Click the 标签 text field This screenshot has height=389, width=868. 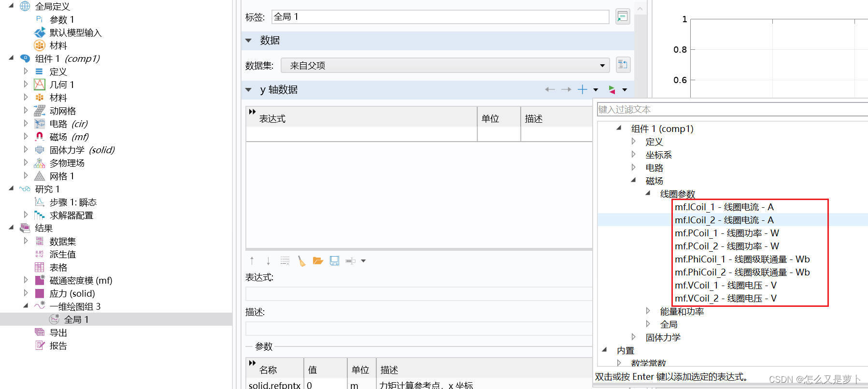coord(440,17)
